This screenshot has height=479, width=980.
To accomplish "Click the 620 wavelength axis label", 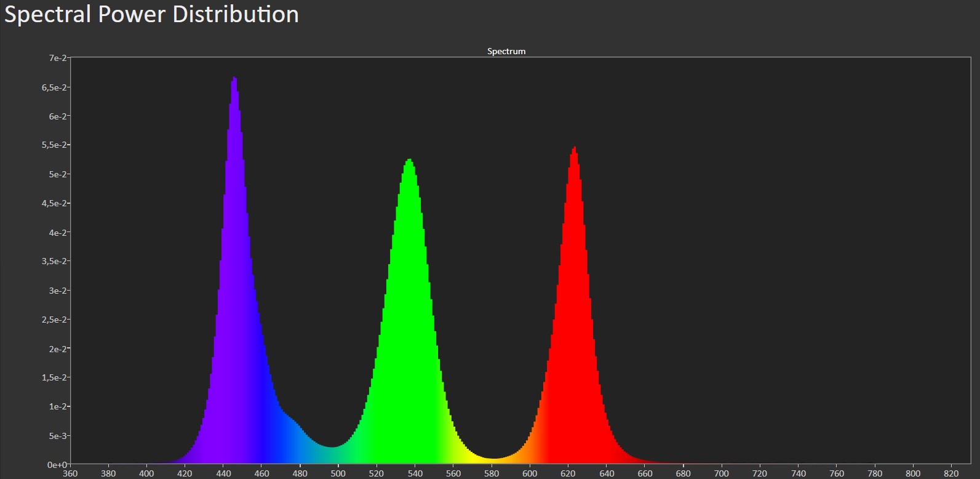I will point(568,473).
